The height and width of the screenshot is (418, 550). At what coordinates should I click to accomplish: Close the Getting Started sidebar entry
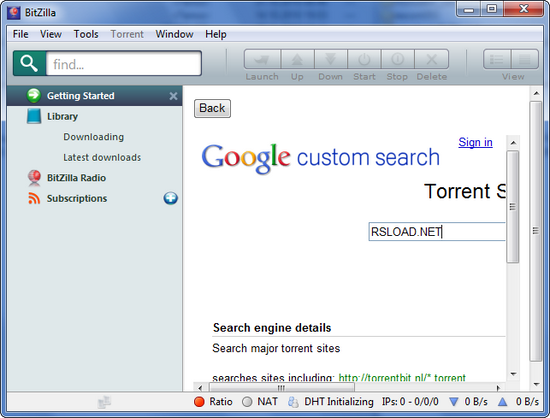coord(173,96)
